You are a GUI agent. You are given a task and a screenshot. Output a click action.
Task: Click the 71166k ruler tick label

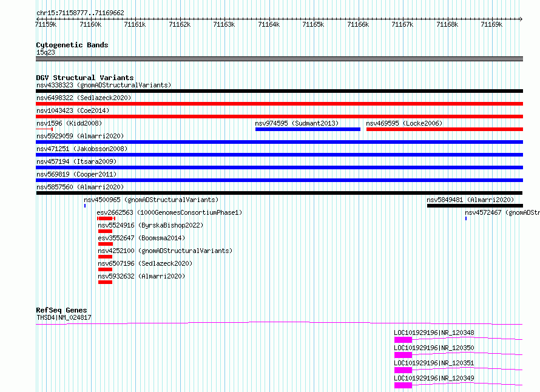[358, 24]
